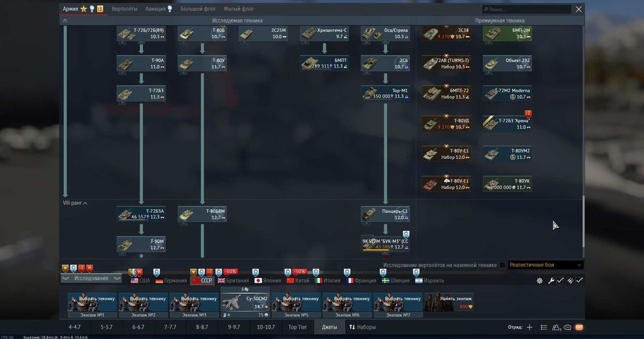Select the Т-80УМ2 card
This screenshot has height=339, width=644.
tap(507, 154)
